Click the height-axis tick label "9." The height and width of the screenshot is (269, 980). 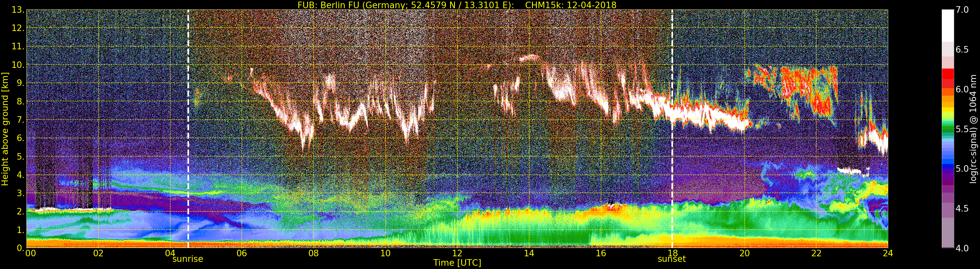[x=20, y=83]
